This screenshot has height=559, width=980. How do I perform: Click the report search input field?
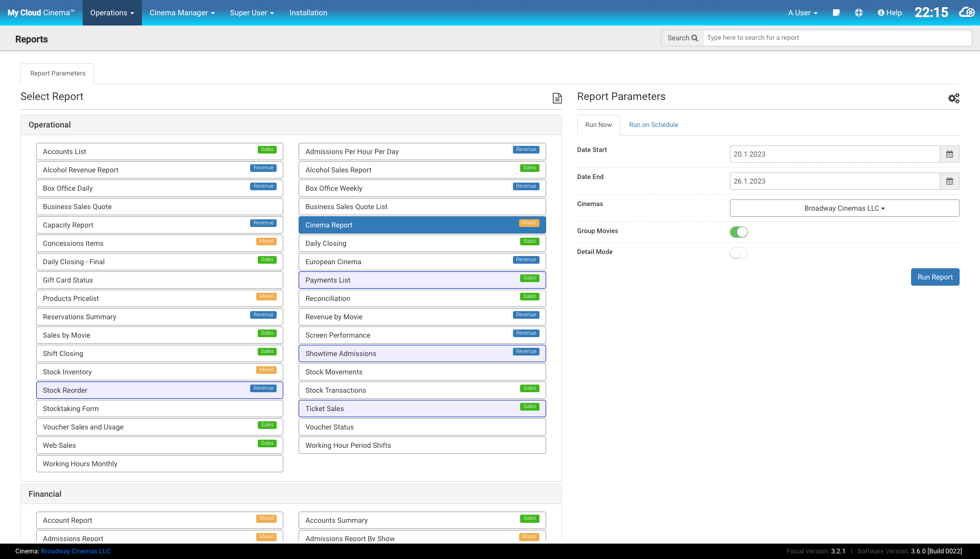[x=837, y=38]
